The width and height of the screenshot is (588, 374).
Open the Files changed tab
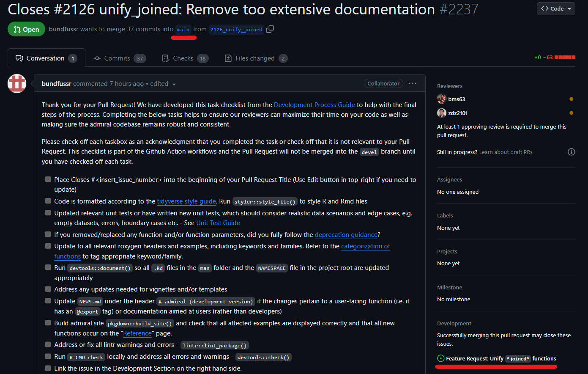coord(256,58)
